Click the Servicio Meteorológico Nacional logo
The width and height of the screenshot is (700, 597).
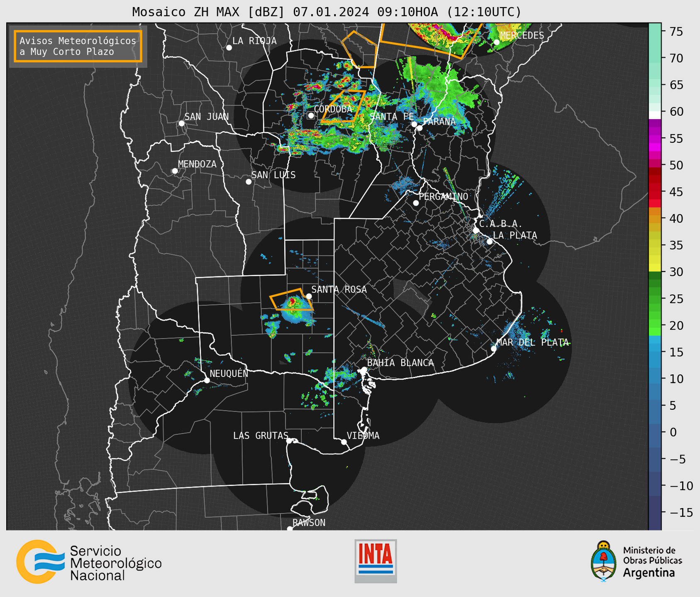(89, 562)
